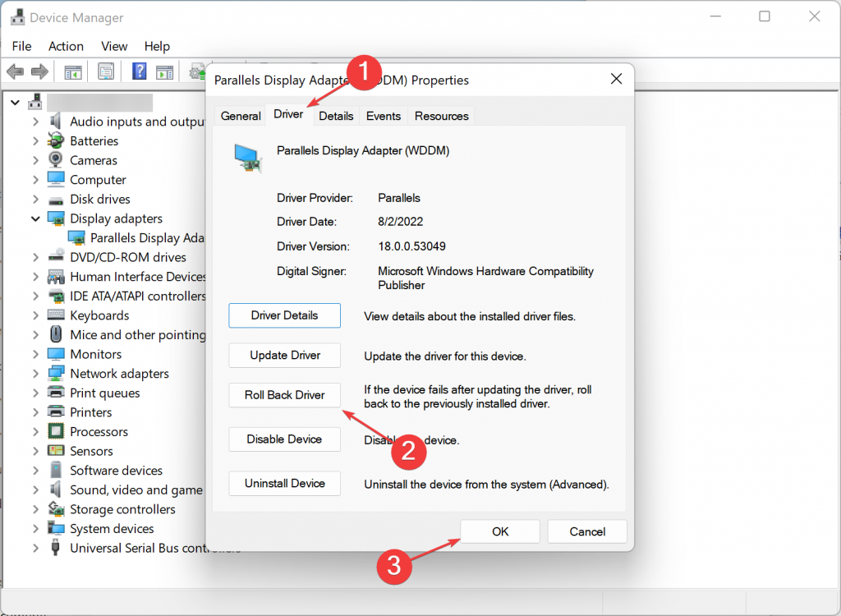The image size is (841, 616).
Task: Open the View menu
Action: pyautogui.click(x=114, y=46)
